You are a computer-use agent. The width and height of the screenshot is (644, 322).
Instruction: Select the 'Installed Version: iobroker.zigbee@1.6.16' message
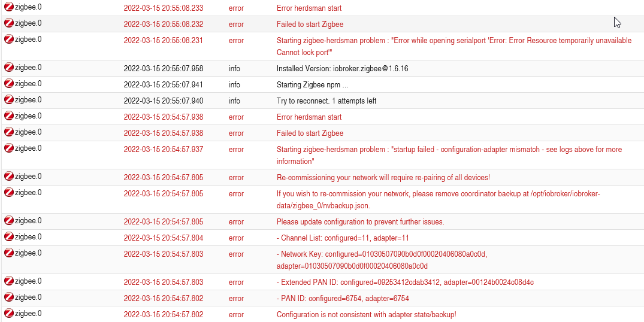pos(342,69)
